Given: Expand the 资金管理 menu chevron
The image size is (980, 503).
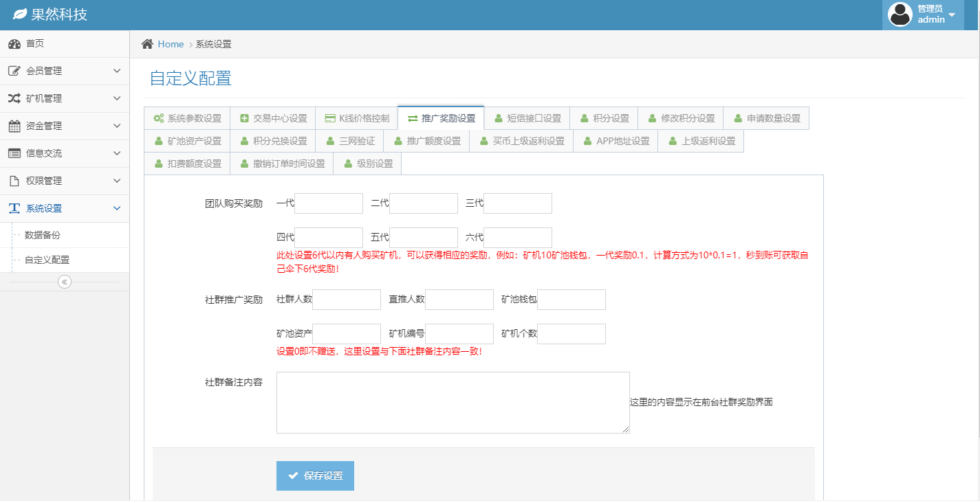Looking at the screenshot, I should coord(117,126).
